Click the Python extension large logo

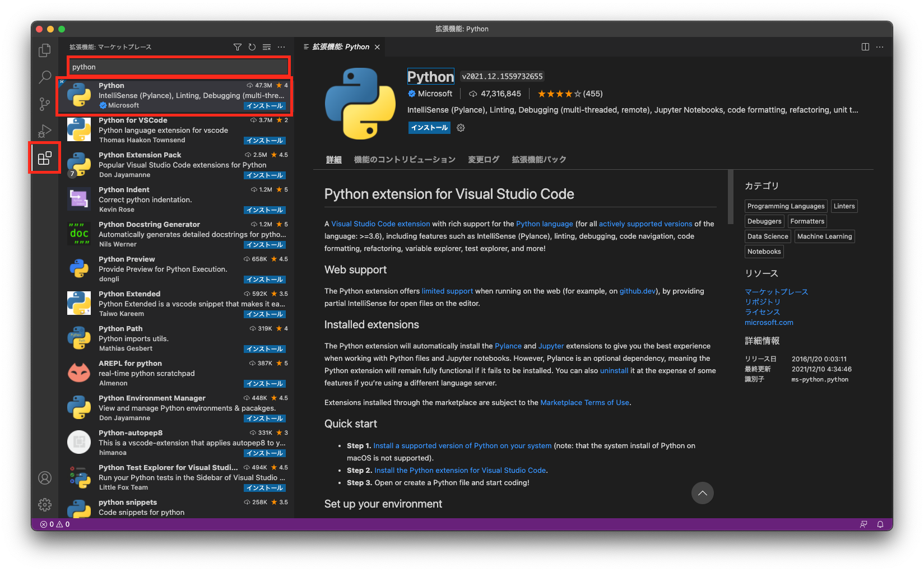point(360,104)
